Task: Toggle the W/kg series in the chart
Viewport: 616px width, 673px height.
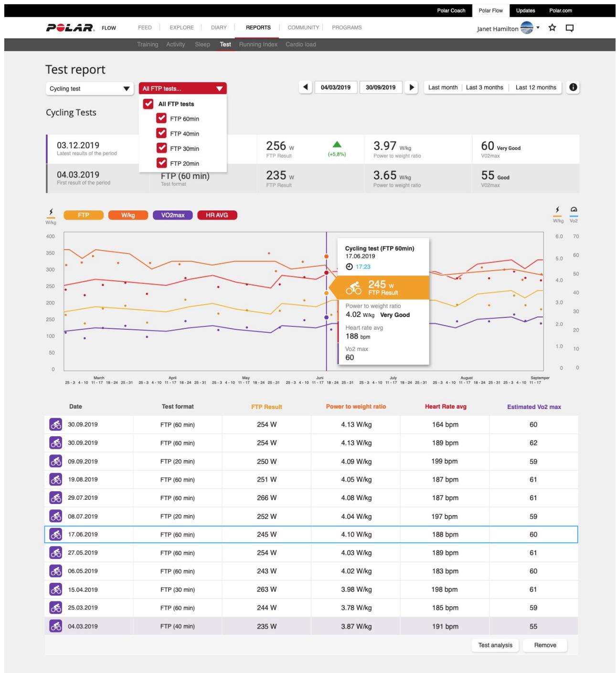Action: [128, 215]
